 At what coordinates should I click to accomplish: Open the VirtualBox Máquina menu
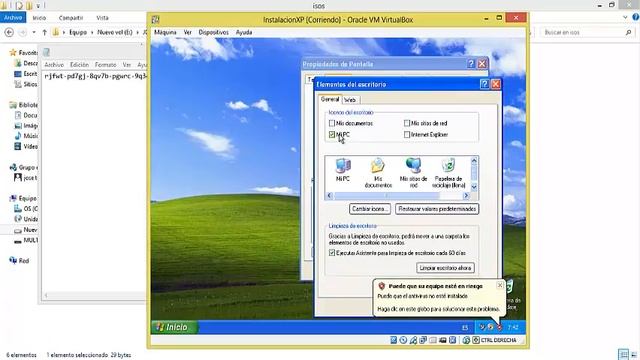[165, 32]
